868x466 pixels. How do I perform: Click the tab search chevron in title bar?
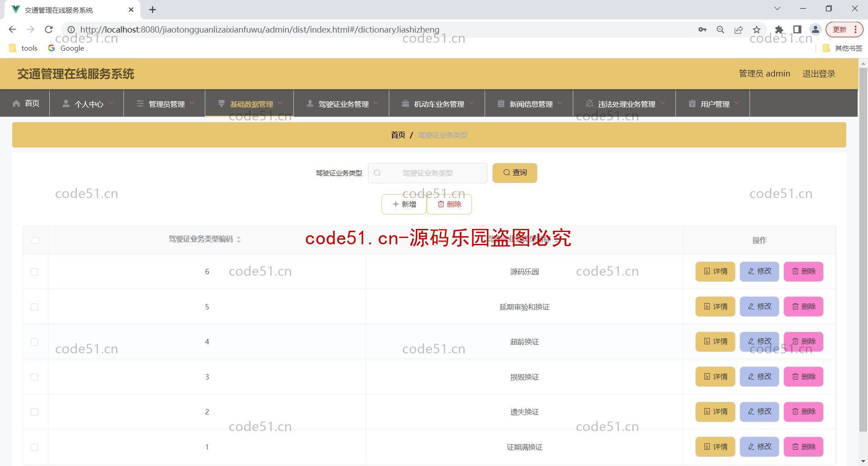tap(777, 9)
